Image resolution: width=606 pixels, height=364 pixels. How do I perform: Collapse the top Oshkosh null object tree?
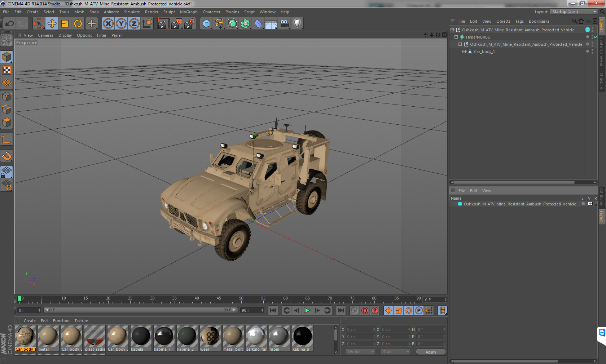point(452,30)
